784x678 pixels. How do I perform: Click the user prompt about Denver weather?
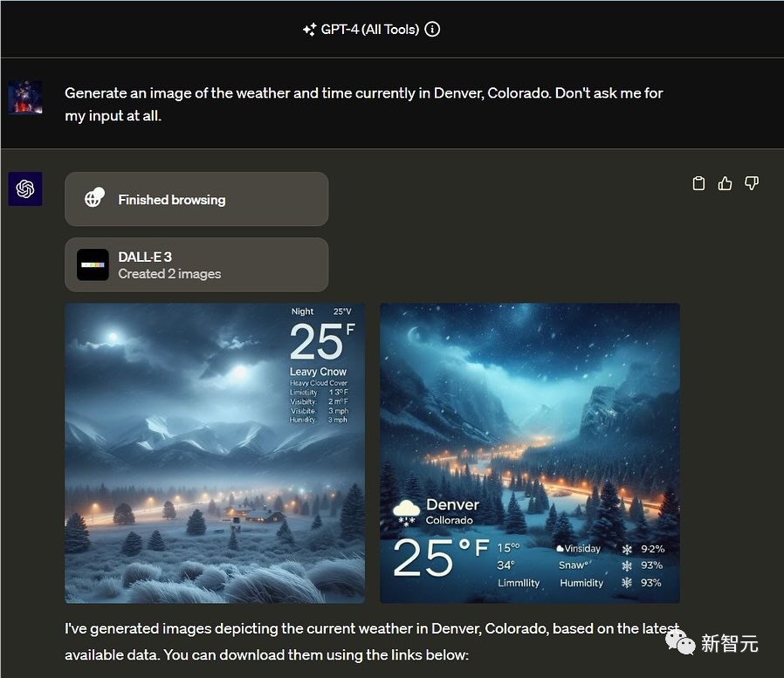[x=364, y=104]
